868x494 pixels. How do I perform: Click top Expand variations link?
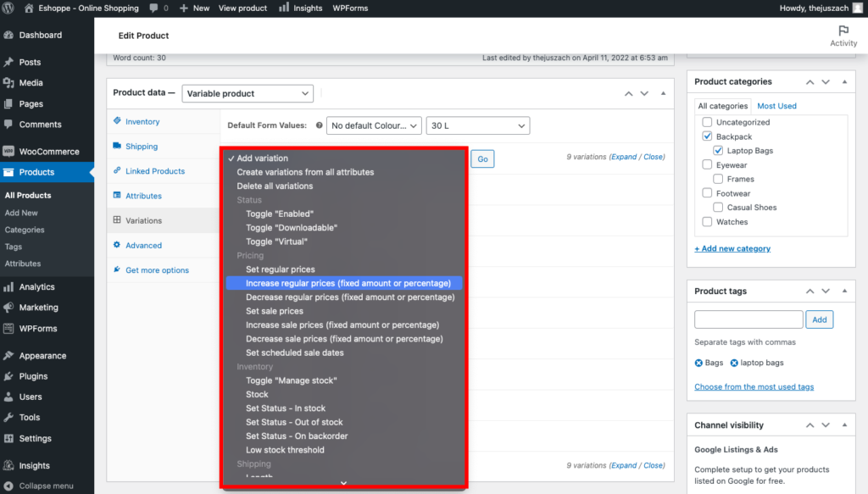[x=624, y=157]
